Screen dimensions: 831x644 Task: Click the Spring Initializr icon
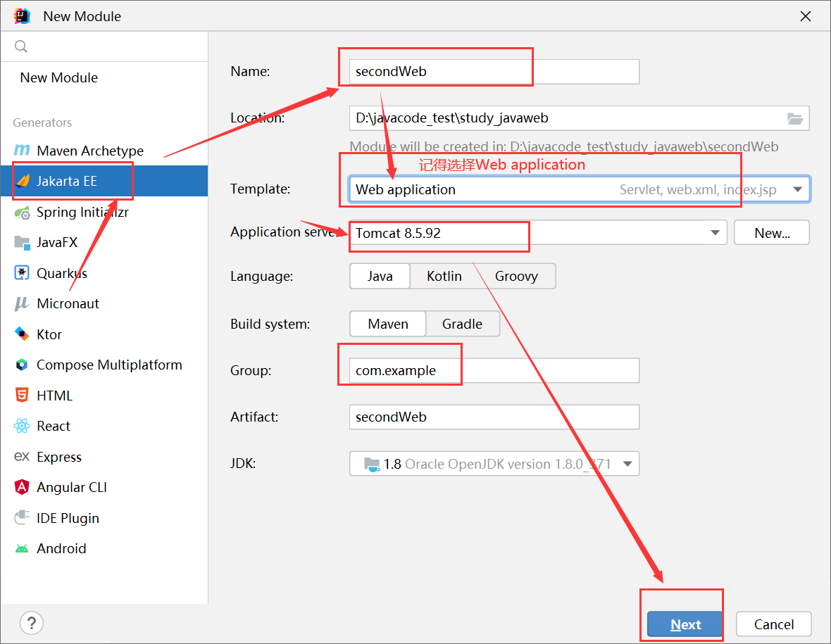point(22,213)
